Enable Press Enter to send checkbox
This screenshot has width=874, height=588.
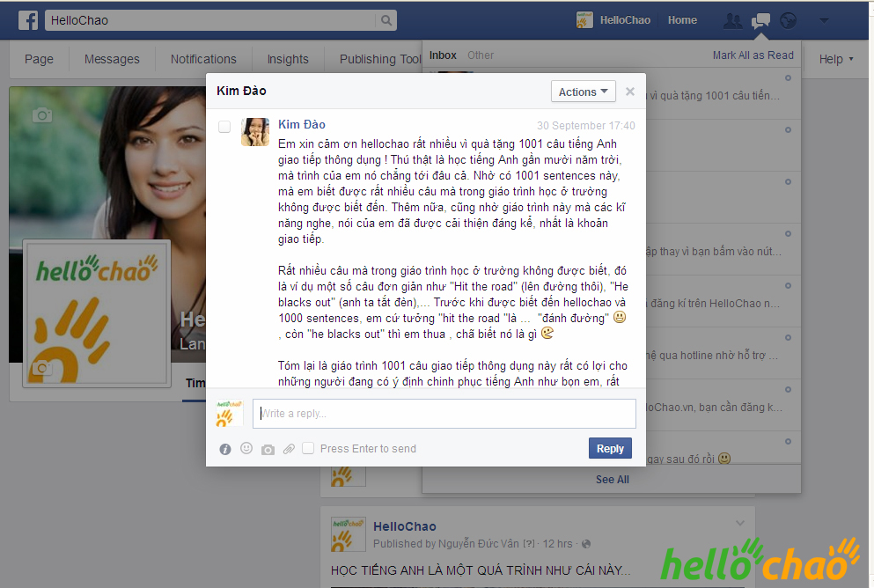point(308,448)
